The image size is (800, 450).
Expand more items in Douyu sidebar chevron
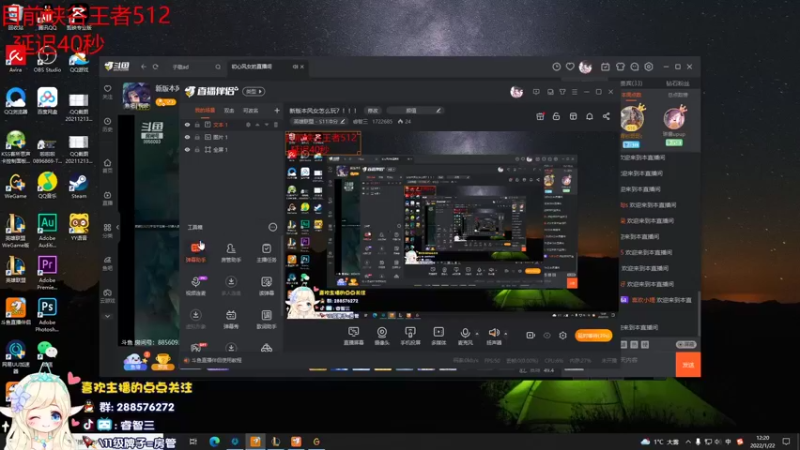tap(108, 316)
